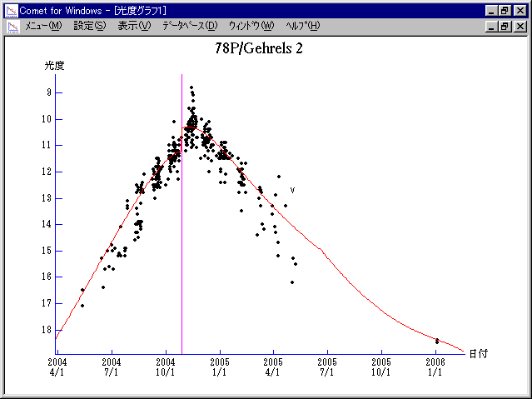Viewport: 532px width, 399px height.
Task: Restore down the main application window
Action: point(506,10)
